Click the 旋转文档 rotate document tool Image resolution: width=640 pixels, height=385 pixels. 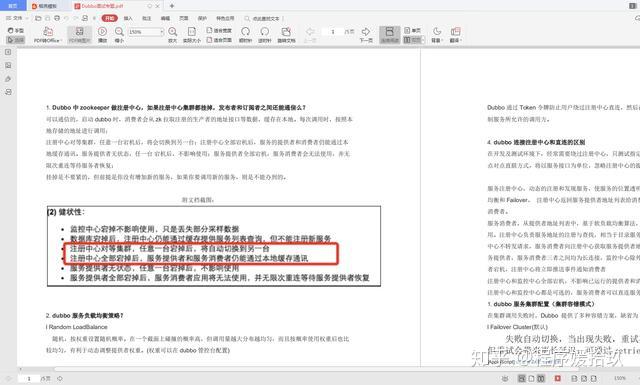(286, 35)
